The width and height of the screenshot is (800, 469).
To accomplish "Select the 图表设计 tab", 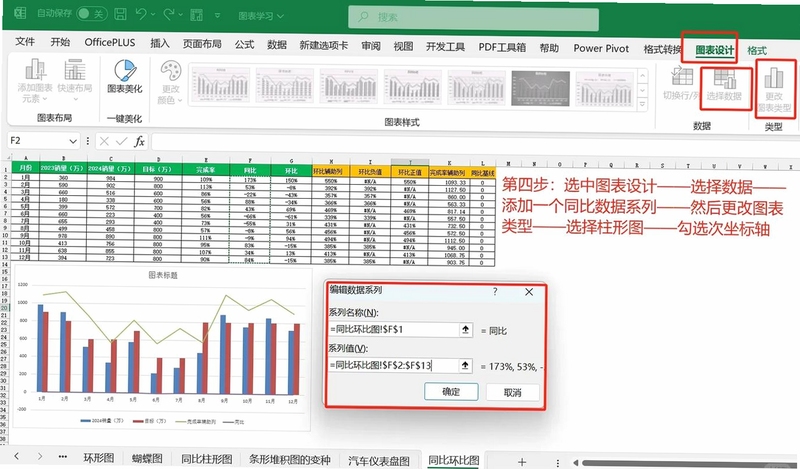I will point(714,50).
